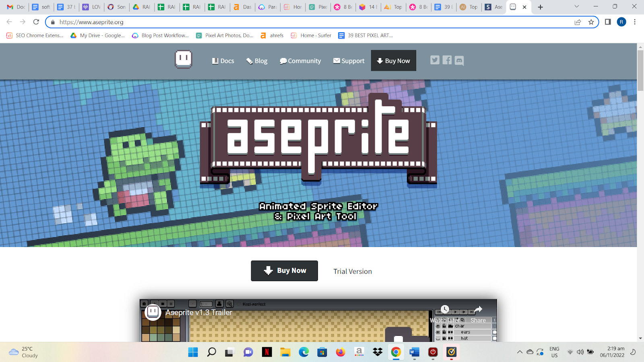Open the Home - Surfer bookmark

[311, 35]
